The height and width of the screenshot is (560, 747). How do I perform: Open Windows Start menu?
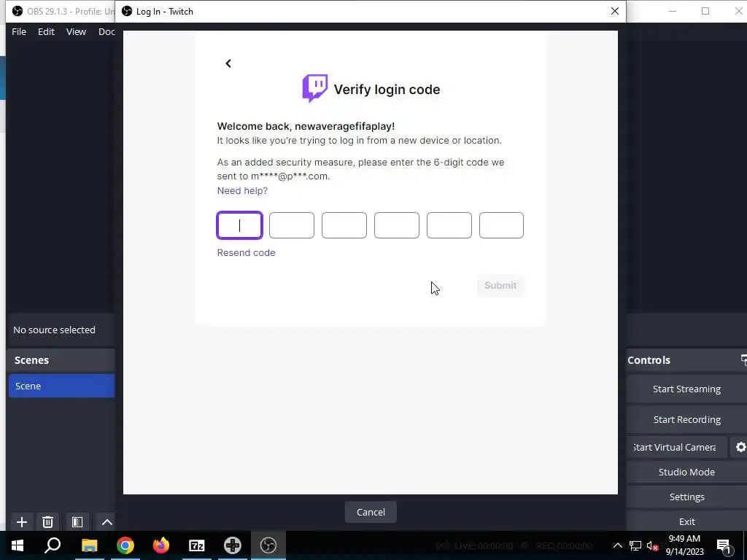18,545
